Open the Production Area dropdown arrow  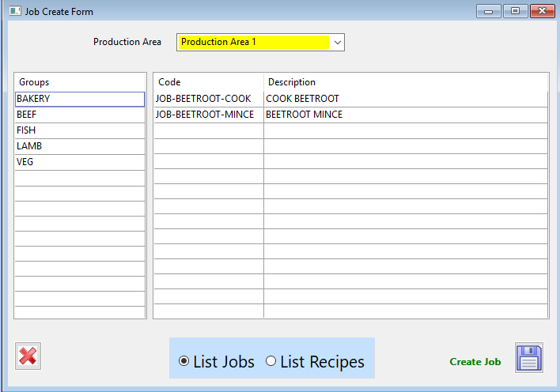coord(337,43)
